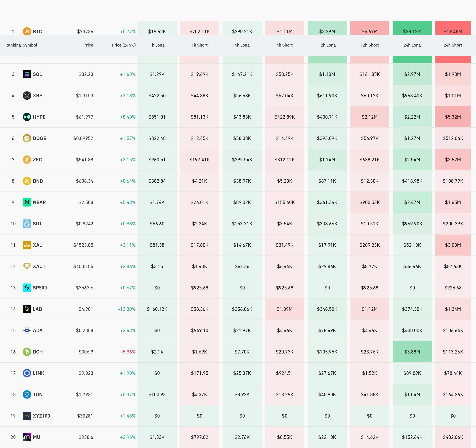This screenshot has height=448, width=476.
Task: Select the DOGE coin icon
Action: point(27,138)
